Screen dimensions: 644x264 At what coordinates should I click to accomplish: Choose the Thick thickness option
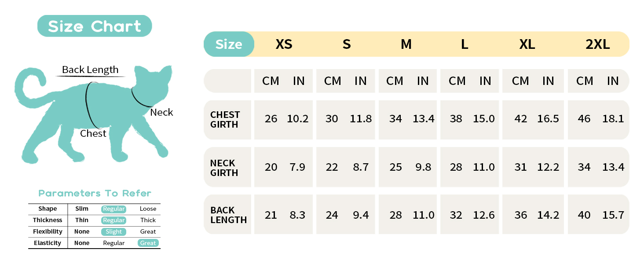tap(148, 220)
